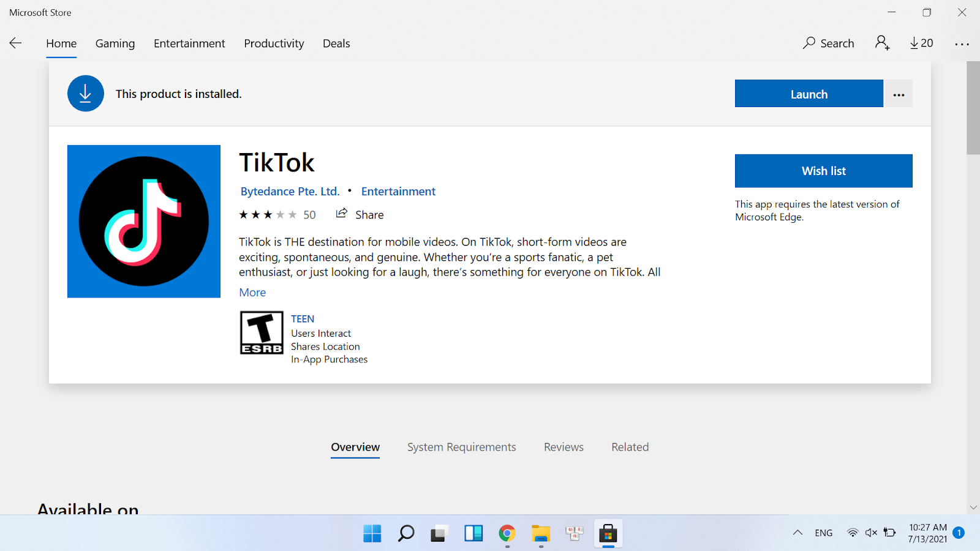Viewport: 980px width, 551px height.
Task: Go back with the back arrow
Action: (16, 43)
